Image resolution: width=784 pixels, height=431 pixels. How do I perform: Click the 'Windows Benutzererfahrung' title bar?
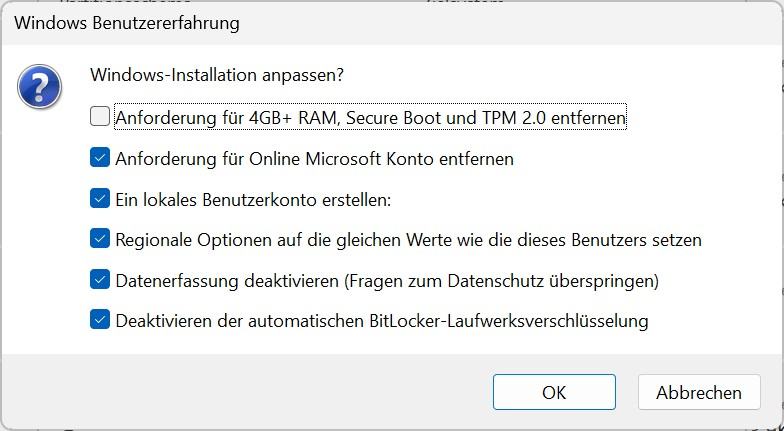point(392,23)
